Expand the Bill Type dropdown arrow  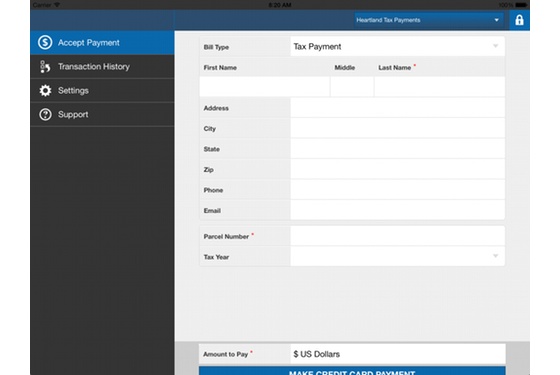495,46
